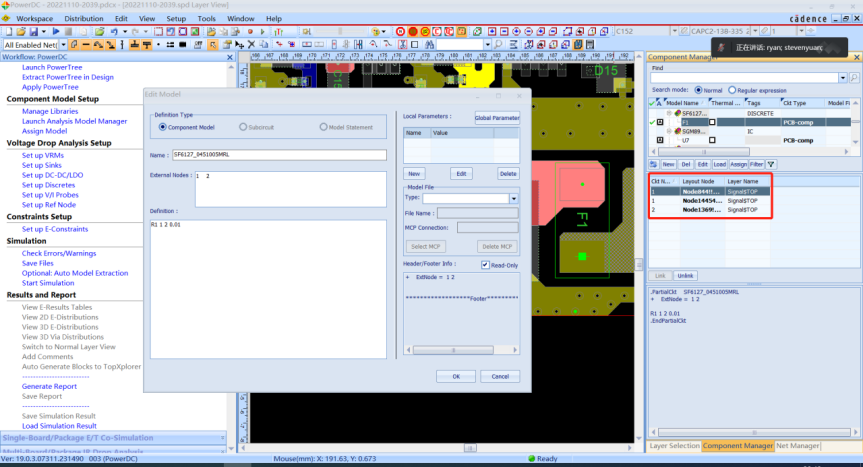Switch to the Net Manager tab
This screenshot has height=467, width=863.
pyautogui.click(x=797, y=446)
